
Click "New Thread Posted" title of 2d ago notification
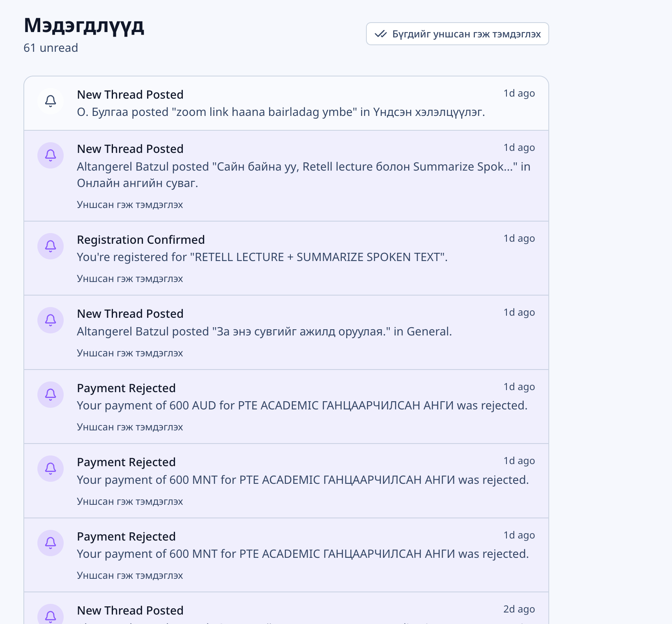tap(130, 610)
